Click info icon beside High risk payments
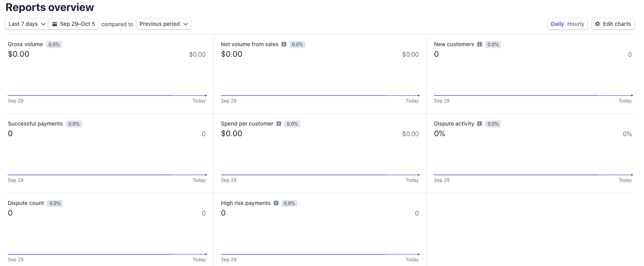 click(276, 203)
